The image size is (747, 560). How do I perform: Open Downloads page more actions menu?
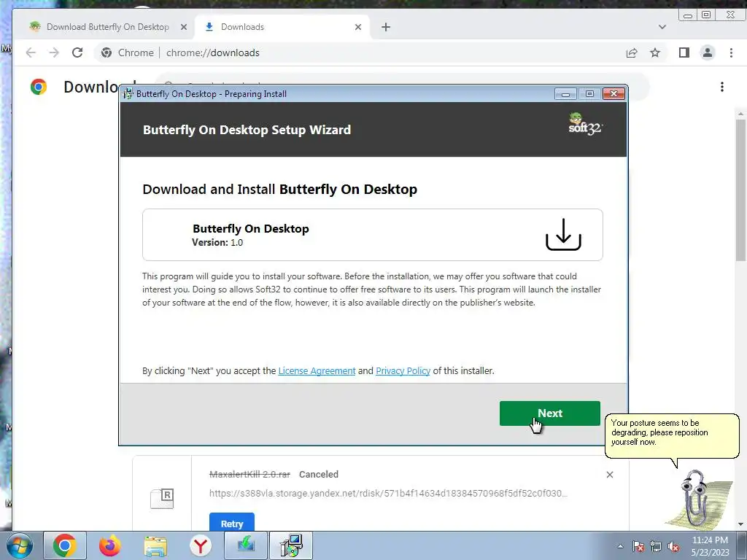(722, 87)
